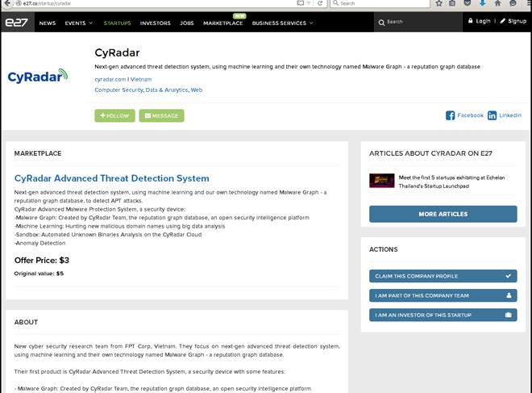Open the chat smiley icon in toolbar
This screenshot has width=532, height=393.
(x=513, y=3)
